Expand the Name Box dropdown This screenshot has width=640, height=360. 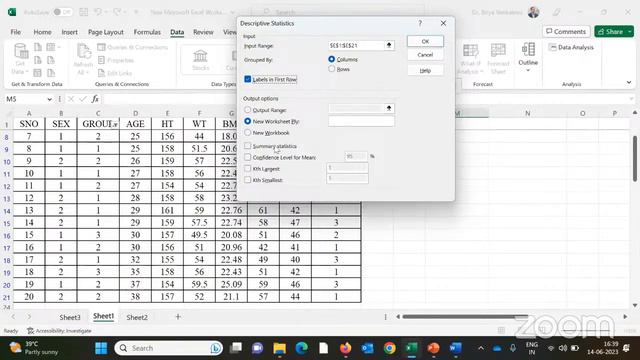click(49, 99)
